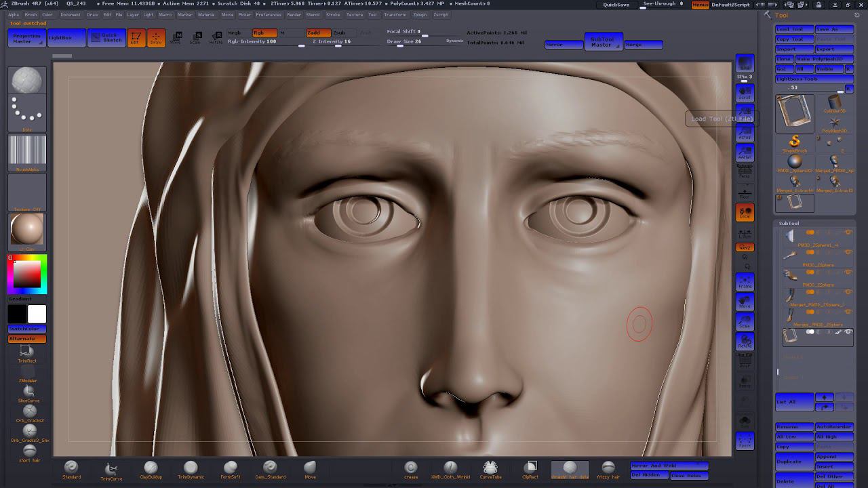Select the Move brush on bottom shelf
This screenshot has height=488, width=868.
pos(310,468)
